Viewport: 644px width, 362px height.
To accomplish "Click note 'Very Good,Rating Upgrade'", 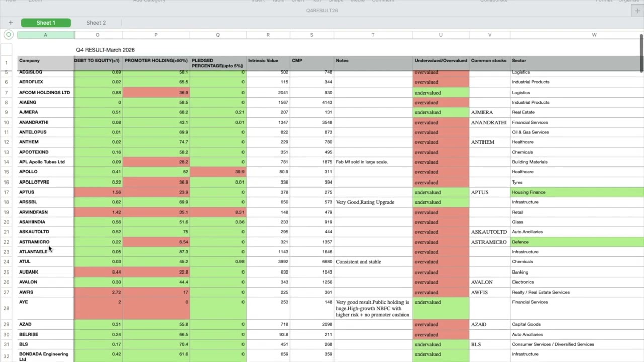I will pos(373,202).
